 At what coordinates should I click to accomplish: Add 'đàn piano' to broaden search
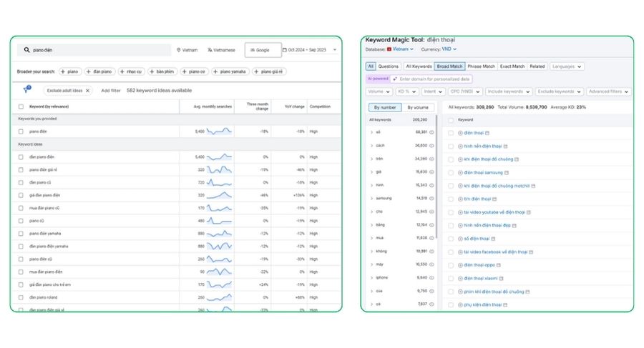99,71
